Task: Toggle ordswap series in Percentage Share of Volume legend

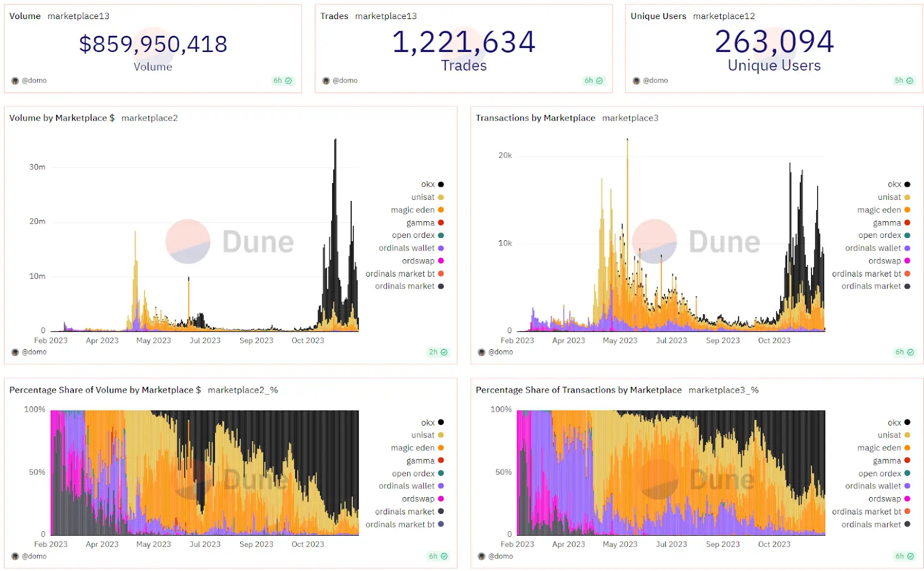Action: [423, 499]
